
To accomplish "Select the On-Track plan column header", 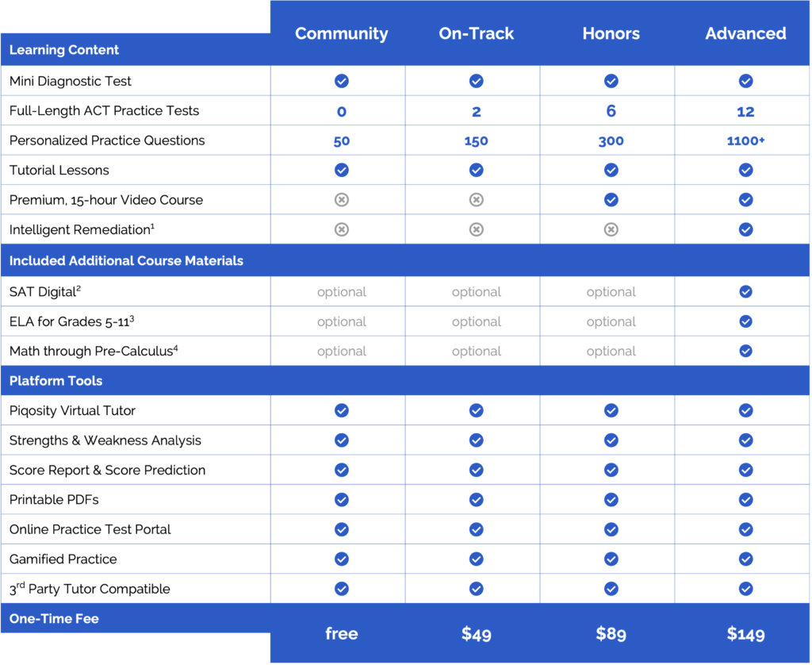I will tap(476, 33).
